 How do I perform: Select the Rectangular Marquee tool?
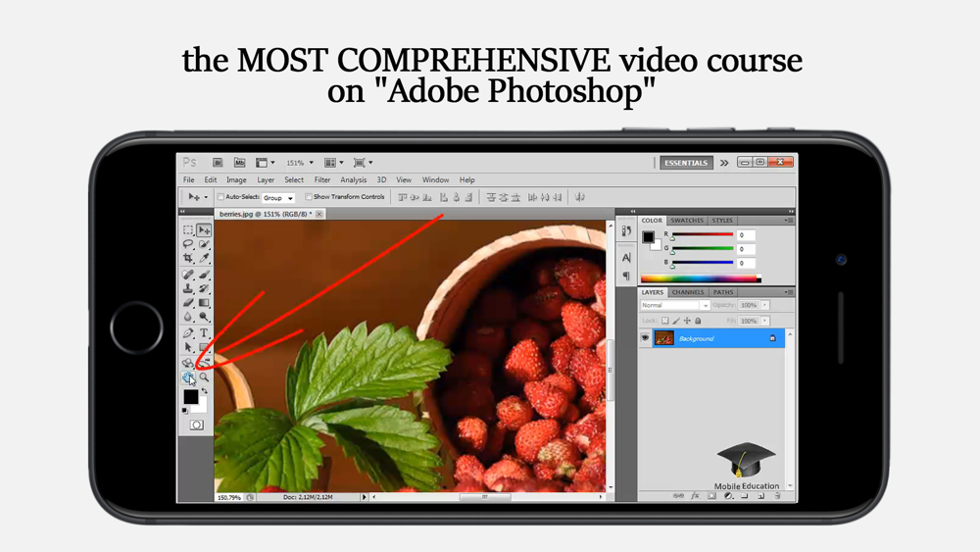click(x=187, y=230)
